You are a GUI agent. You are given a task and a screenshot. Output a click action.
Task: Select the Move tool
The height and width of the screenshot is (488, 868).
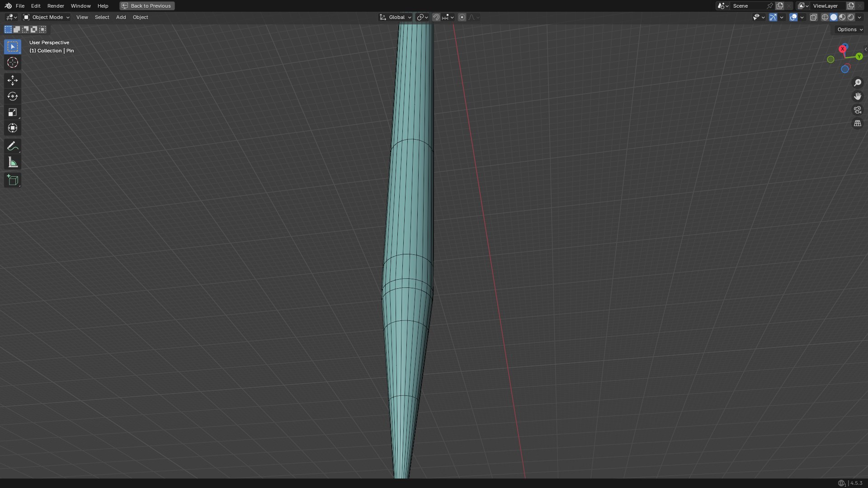click(x=13, y=80)
